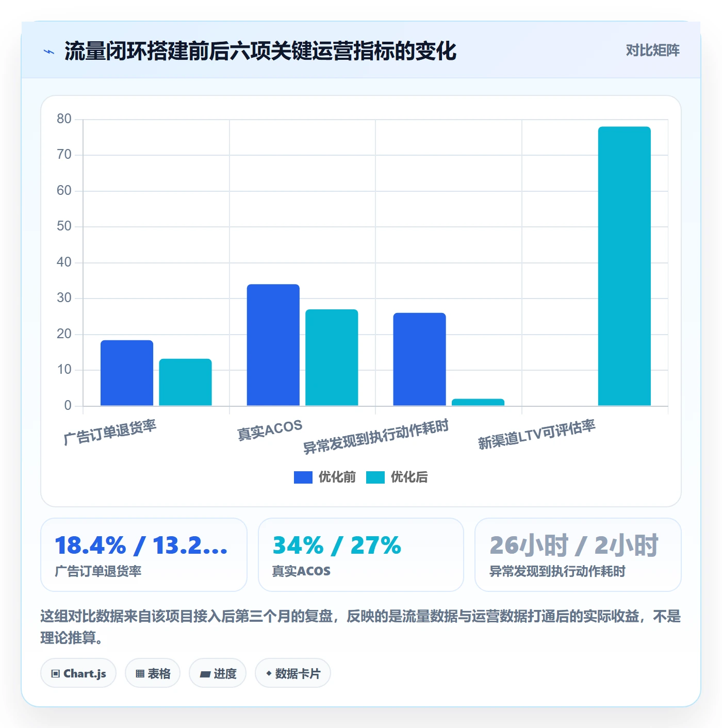
Task: Click the blue bar for 异常发现到执行动作耗时
Action: (419, 359)
